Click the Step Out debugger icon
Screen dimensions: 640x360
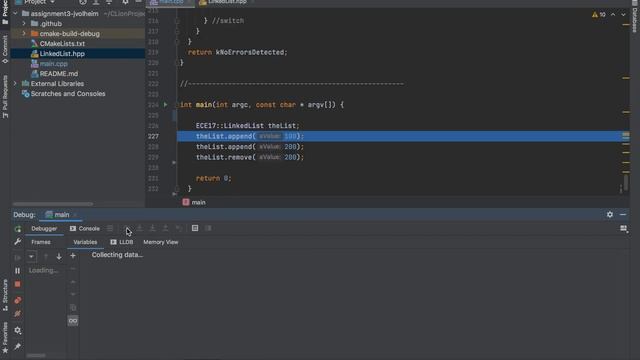click(x=165, y=228)
